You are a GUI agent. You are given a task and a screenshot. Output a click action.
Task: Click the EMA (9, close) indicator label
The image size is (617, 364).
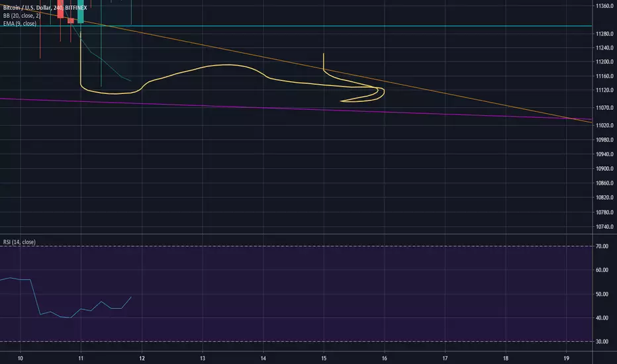pos(20,24)
